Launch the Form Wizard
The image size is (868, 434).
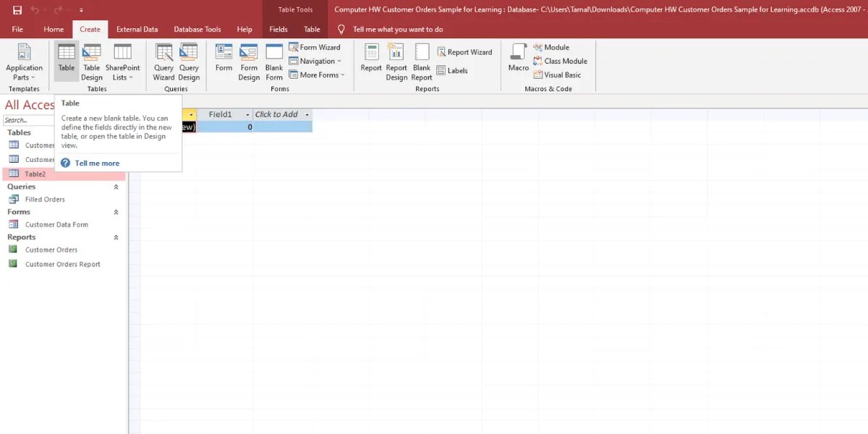click(x=315, y=46)
